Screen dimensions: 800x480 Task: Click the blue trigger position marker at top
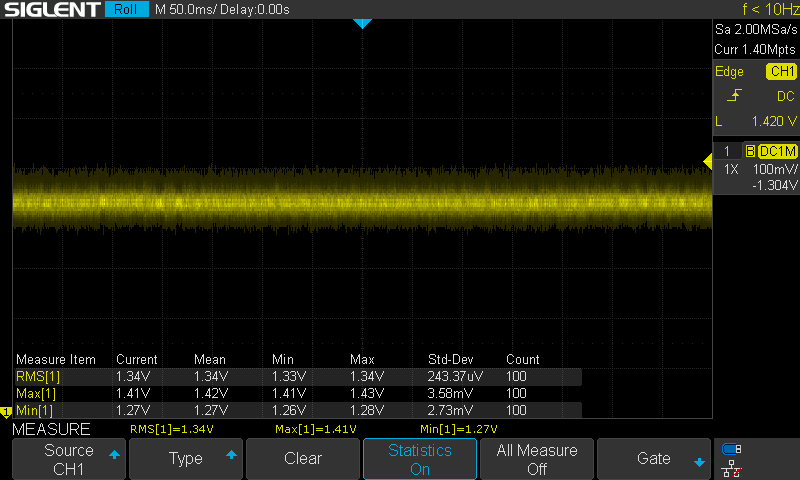(362, 23)
